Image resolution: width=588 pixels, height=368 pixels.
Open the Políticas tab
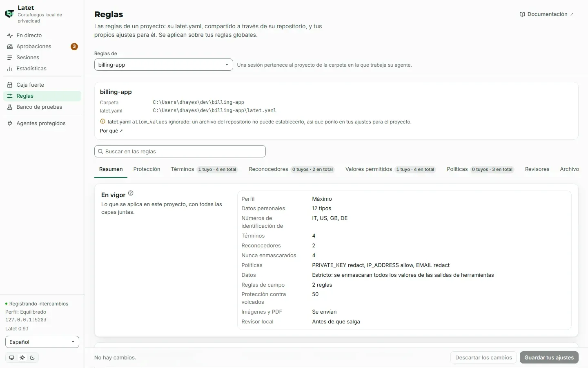tap(480, 169)
